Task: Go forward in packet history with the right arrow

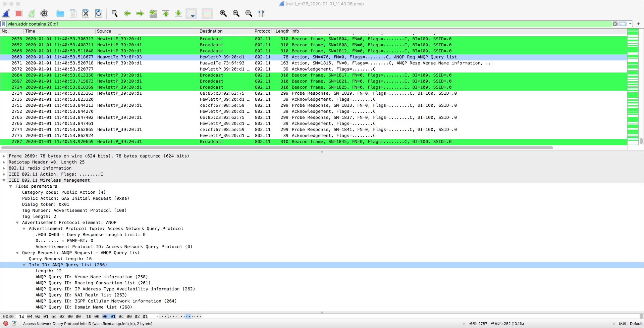Action: tap(140, 13)
